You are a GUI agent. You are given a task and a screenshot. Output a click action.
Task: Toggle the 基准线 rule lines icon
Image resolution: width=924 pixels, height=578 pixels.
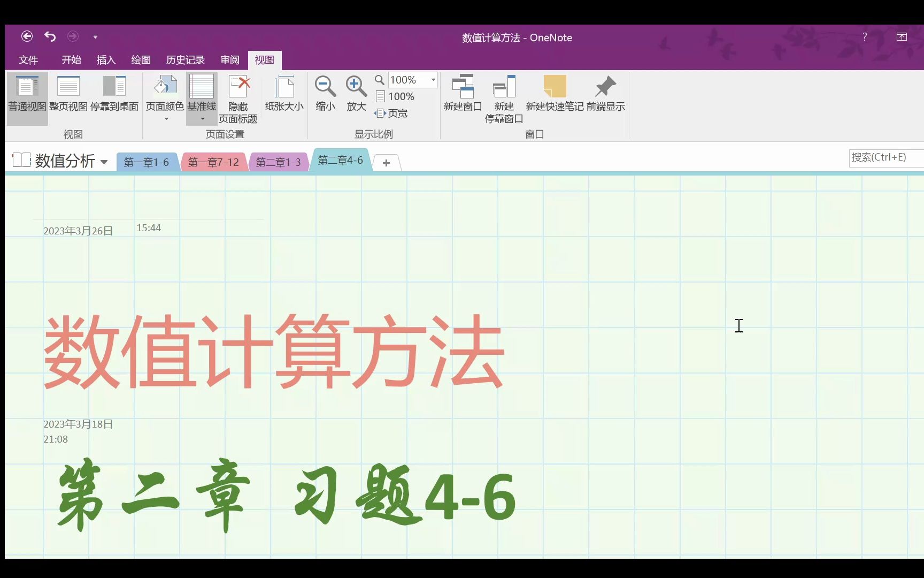coord(202,87)
